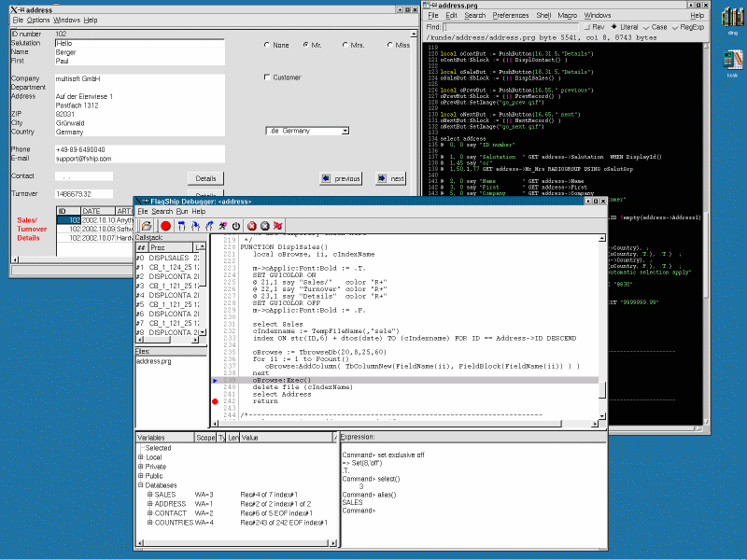Click the Details button beside Contact
Viewport: 747px width, 560px height.
tap(205, 178)
